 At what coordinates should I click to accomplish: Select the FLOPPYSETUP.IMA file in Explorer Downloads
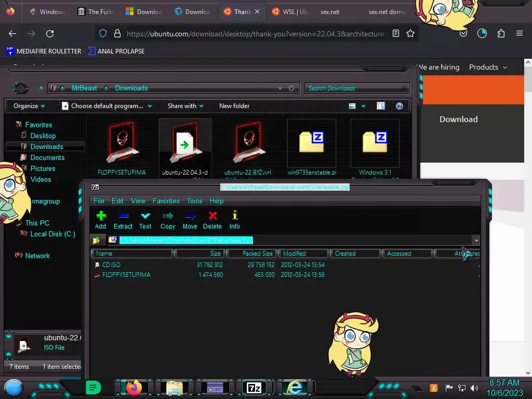(x=122, y=148)
